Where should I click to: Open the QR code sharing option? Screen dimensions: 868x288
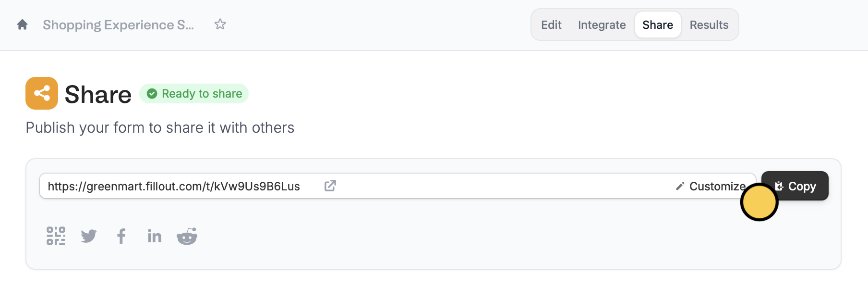click(56, 236)
